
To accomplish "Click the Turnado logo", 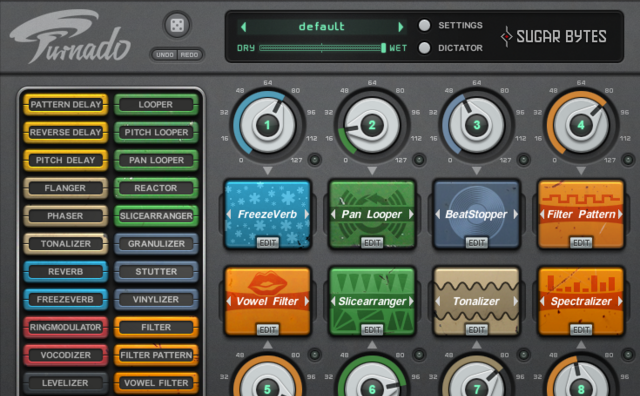I will tap(69, 37).
